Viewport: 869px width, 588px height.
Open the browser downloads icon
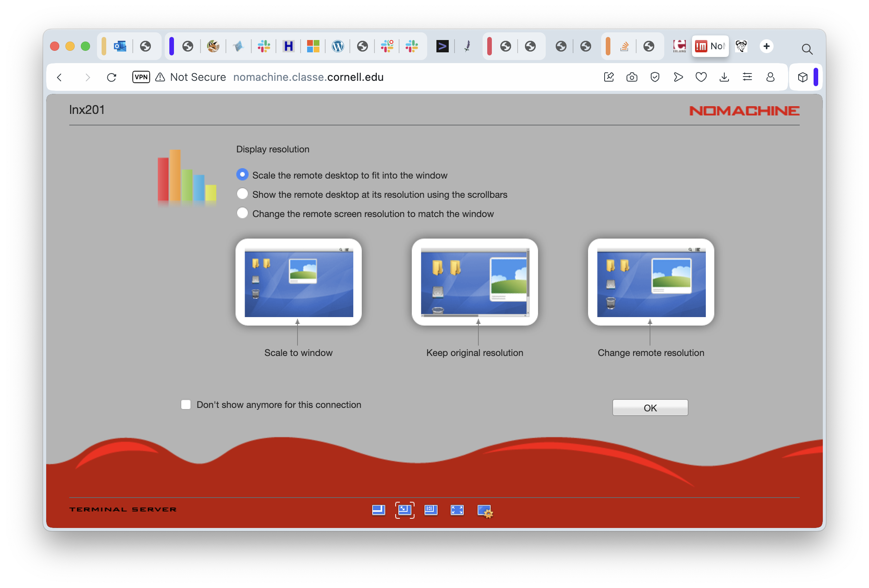[724, 77]
